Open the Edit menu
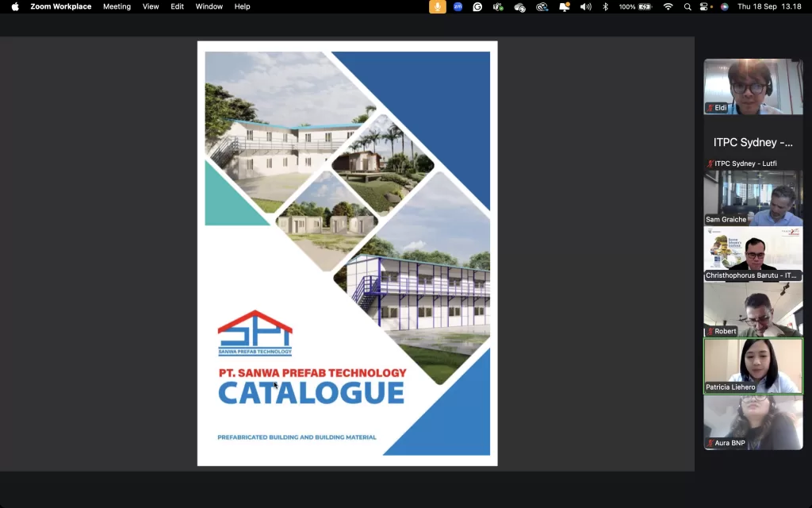Screen dimensions: 812x508 (x=177, y=6)
